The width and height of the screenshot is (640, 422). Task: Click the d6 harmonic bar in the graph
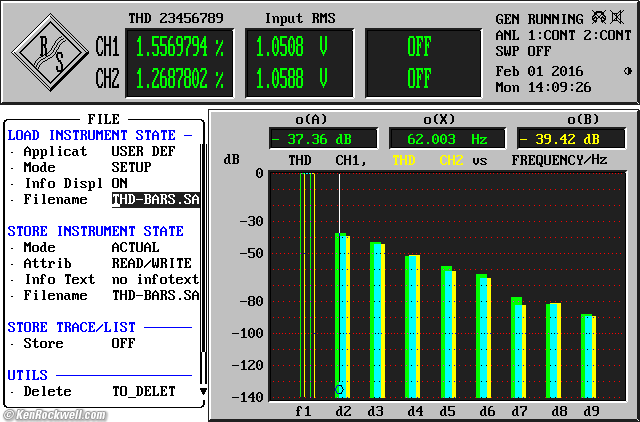click(483, 336)
